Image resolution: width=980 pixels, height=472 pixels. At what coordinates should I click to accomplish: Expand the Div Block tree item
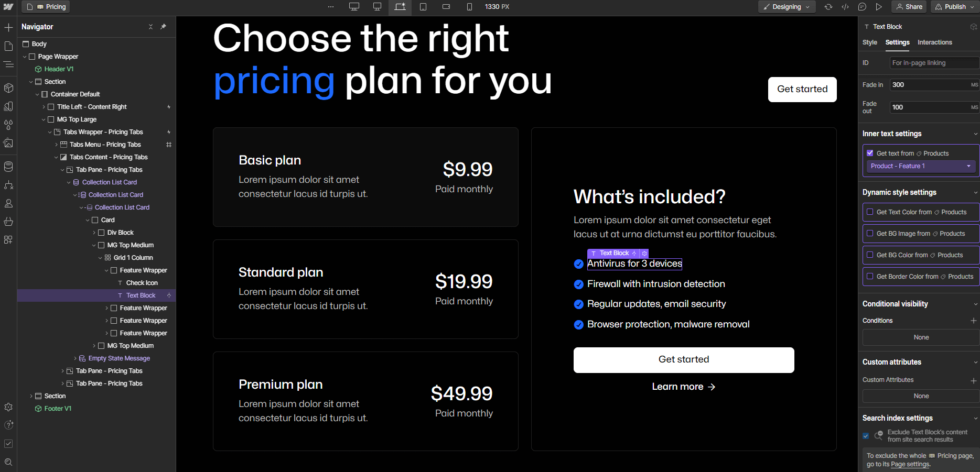[94, 232]
